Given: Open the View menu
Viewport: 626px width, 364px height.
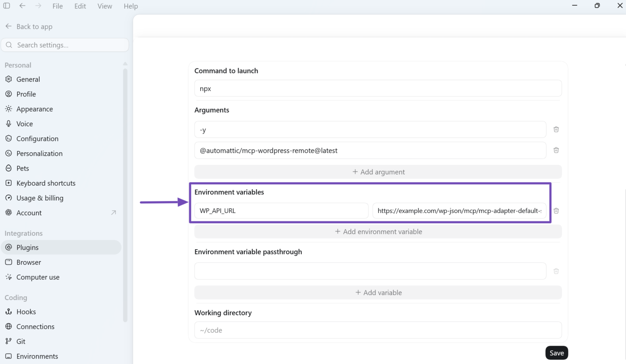Looking at the screenshot, I should click(x=105, y=6).
